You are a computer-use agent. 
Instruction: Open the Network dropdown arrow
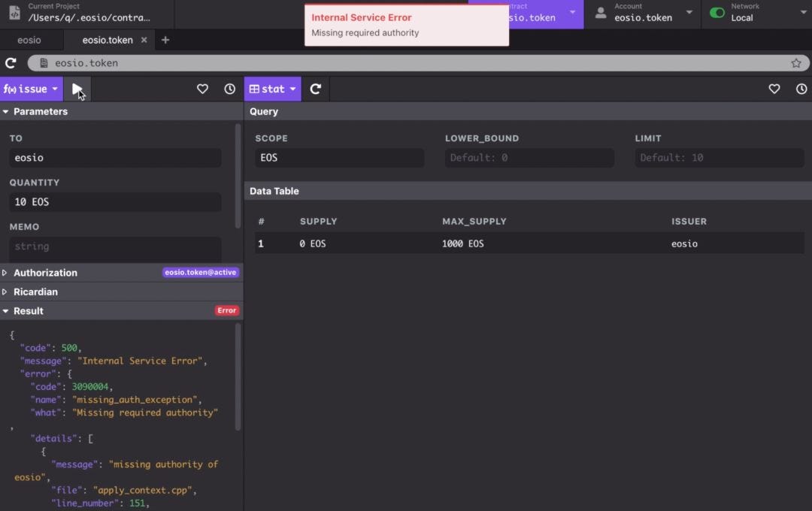tap(804, 12)
